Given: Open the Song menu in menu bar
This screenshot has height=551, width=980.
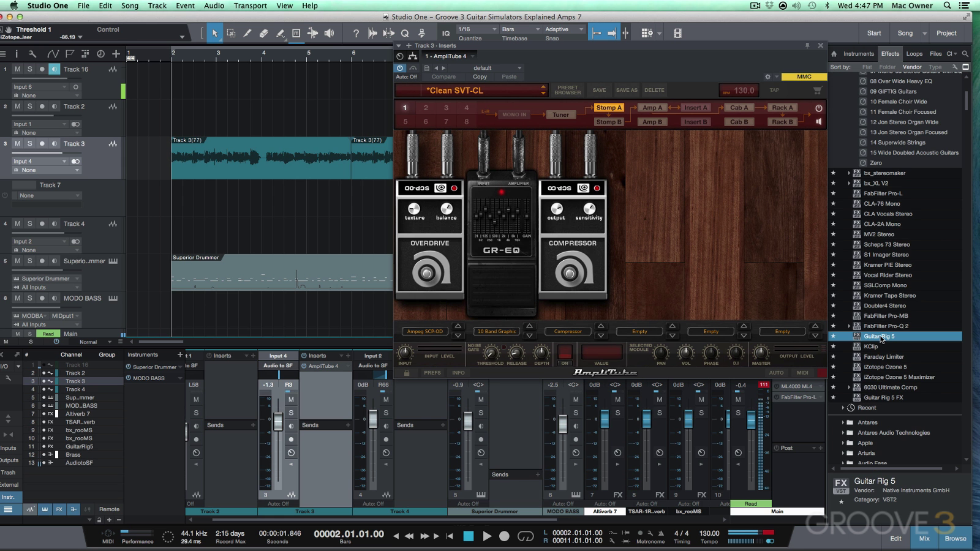Looking at the screenshot, I should 130,6.
